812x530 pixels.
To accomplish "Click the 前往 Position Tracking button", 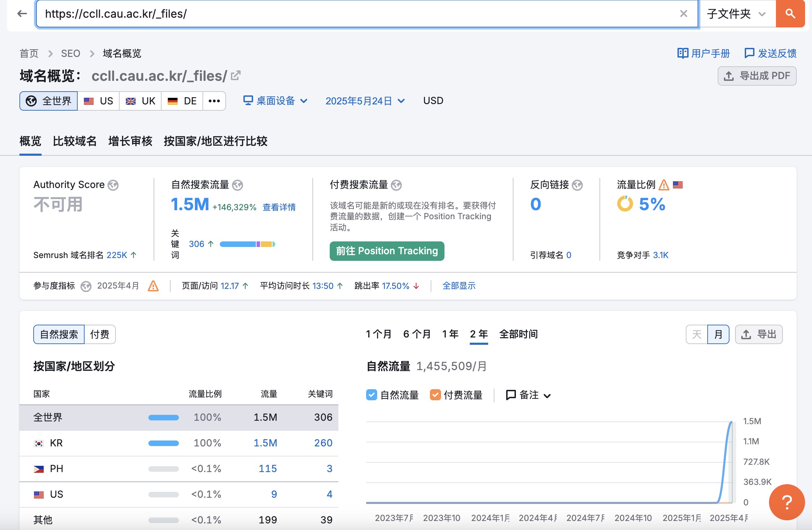I will tap(387, 251).
